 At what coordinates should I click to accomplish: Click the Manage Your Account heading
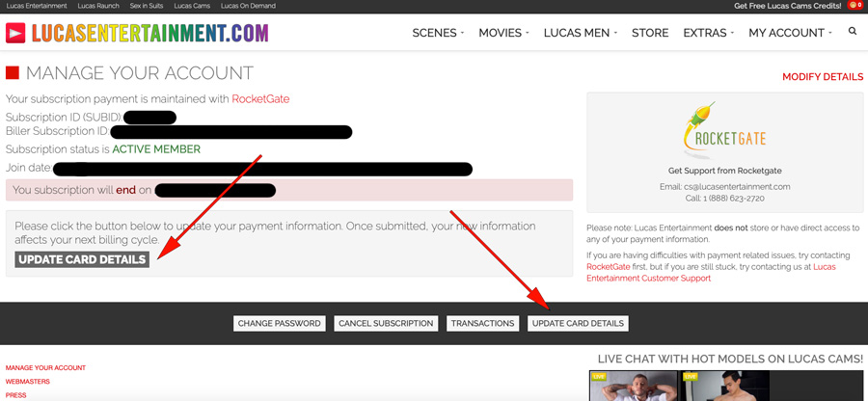click(x=140, y=73)
